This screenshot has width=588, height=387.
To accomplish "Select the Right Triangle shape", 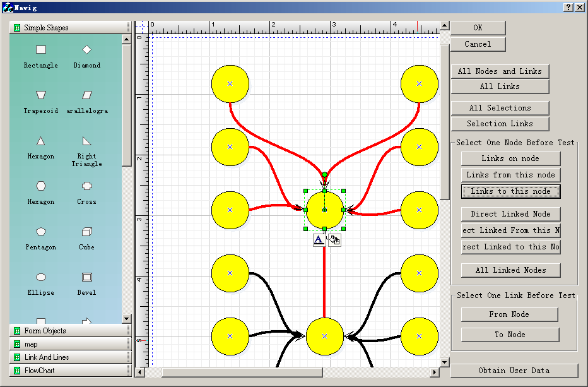I will click(x=86, y=141).
